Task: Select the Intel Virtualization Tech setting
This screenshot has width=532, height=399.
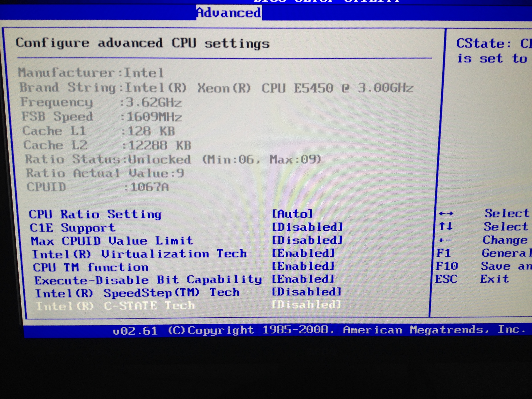Action: pos(140,254)
